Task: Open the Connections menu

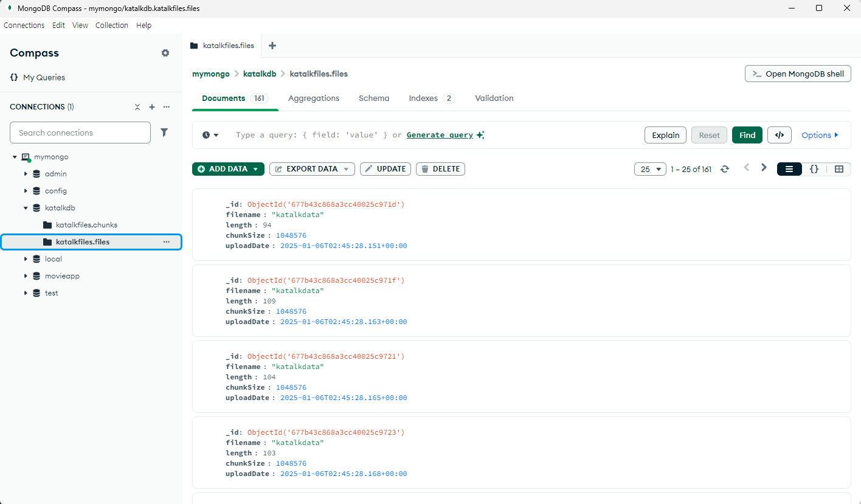Action: click(24, 26)
